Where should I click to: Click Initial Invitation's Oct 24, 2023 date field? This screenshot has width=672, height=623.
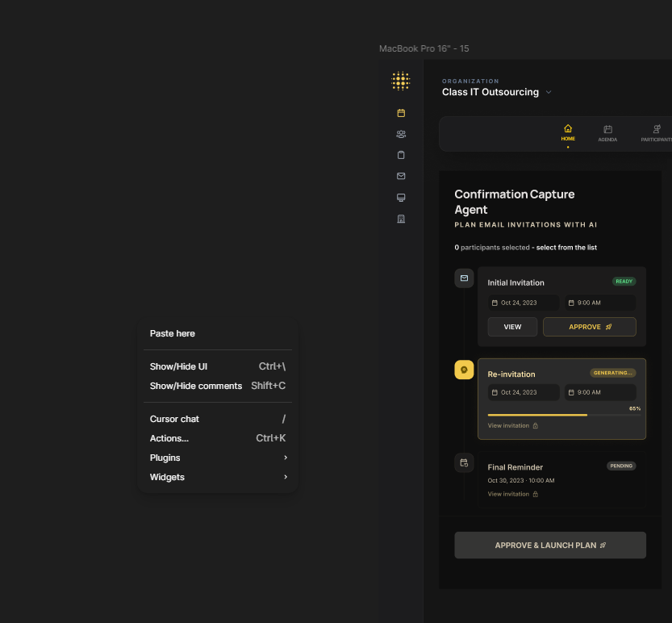[x=524, y=303]
